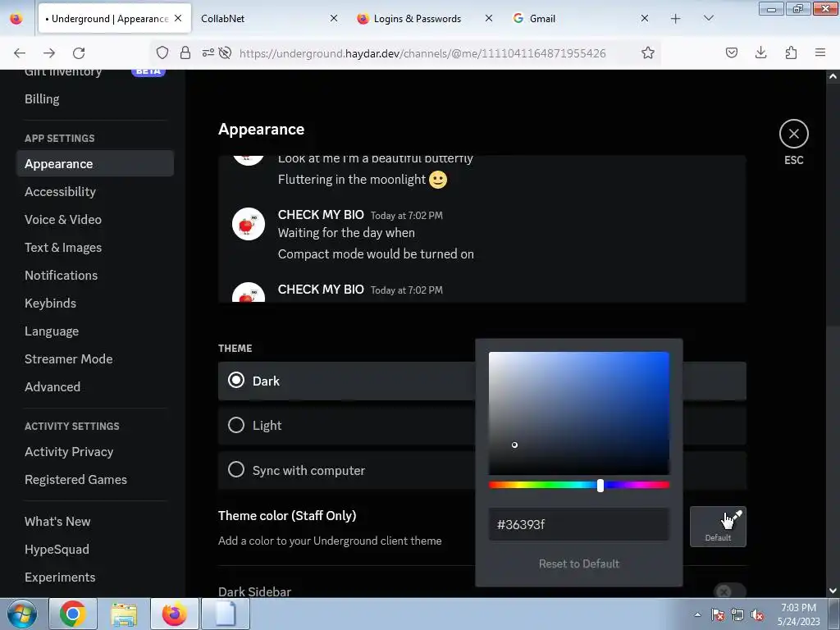This screenshot has height=630, width=840.
Task: Reload the page
Action: tap(79, 52)
